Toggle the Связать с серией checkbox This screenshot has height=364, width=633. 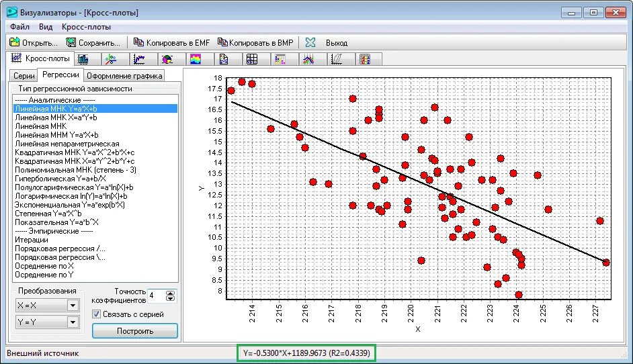[96, 314]
